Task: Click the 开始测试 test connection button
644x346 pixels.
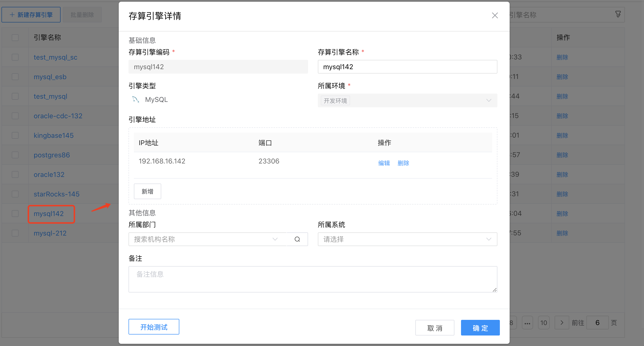Action: tap(154, 326)
